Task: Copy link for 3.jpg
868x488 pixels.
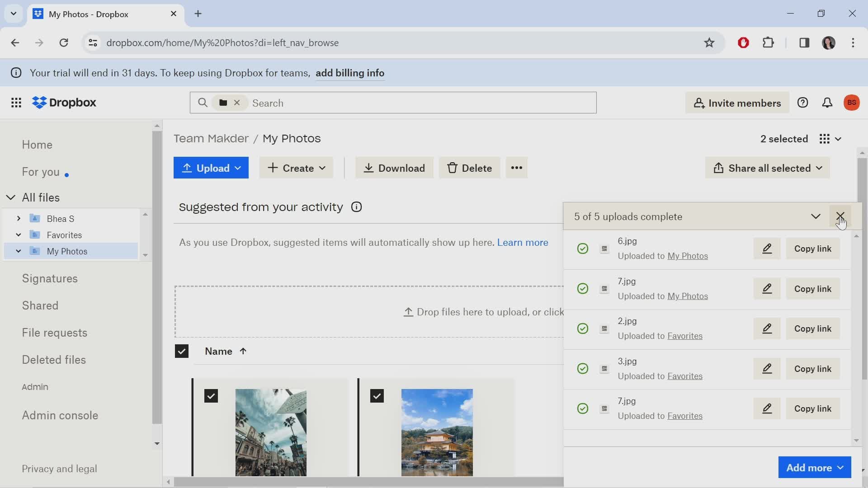Action: click(813, 369)
